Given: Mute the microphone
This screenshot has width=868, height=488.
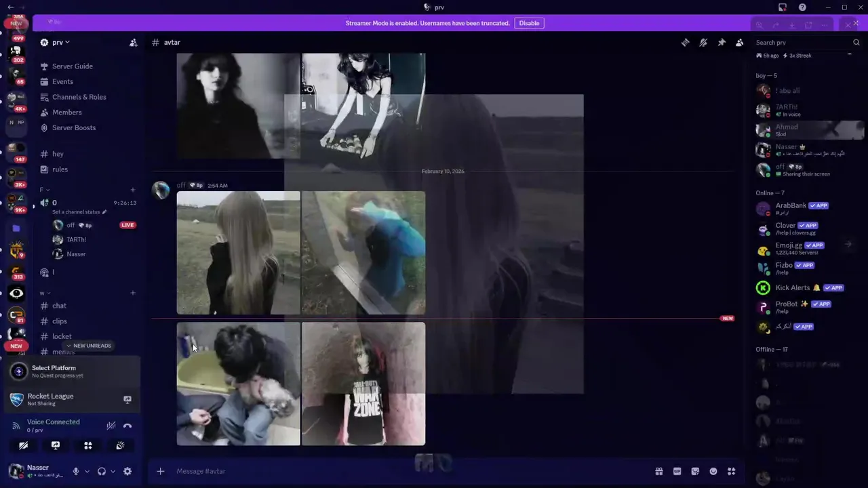Looking at the screenshot, I should coord(76,471).
